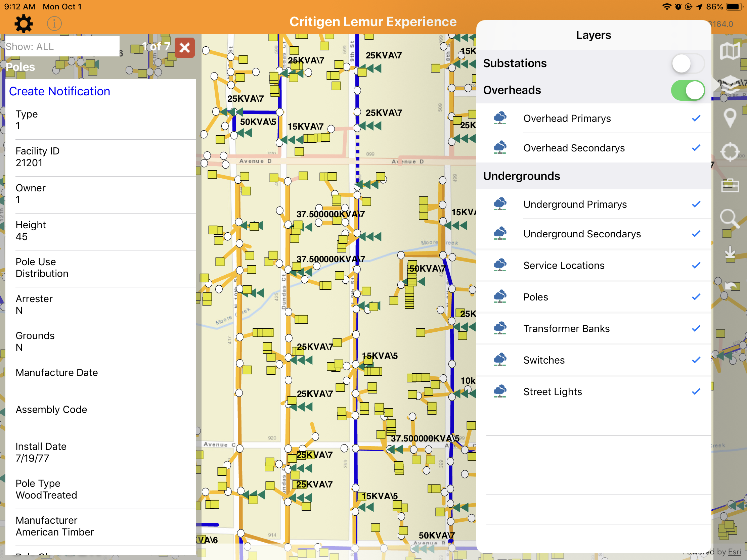The width and height of the screenshot is (747, 560).
Task: Tap the alarm clock status icon
Action: pyautogui.click(x=678, y=7)
